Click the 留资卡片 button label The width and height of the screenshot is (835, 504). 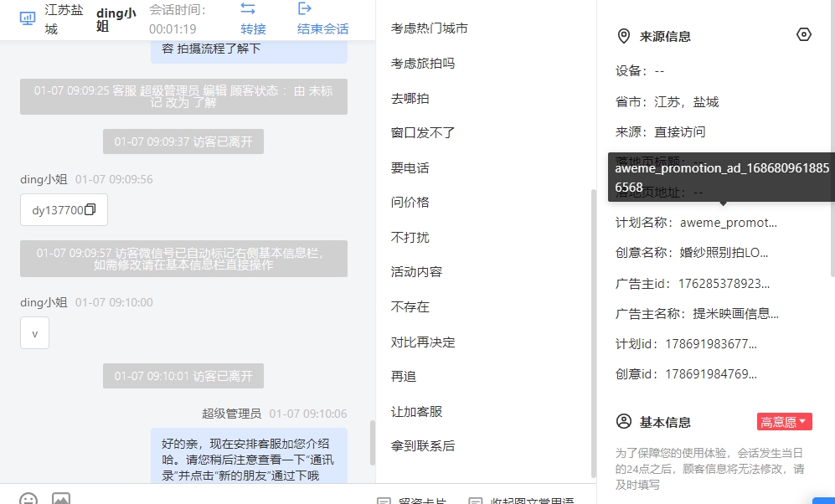click(x=422, y=501)
